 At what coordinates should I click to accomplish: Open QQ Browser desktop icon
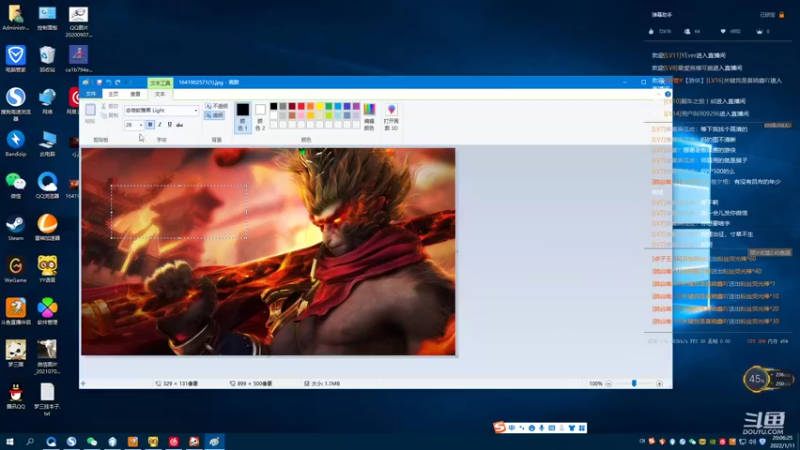coord(47,185)
